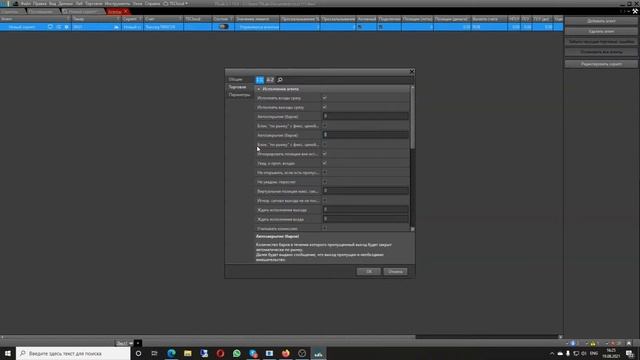Open Task View from the taskbar
The image size is (640, 360).
154,353
